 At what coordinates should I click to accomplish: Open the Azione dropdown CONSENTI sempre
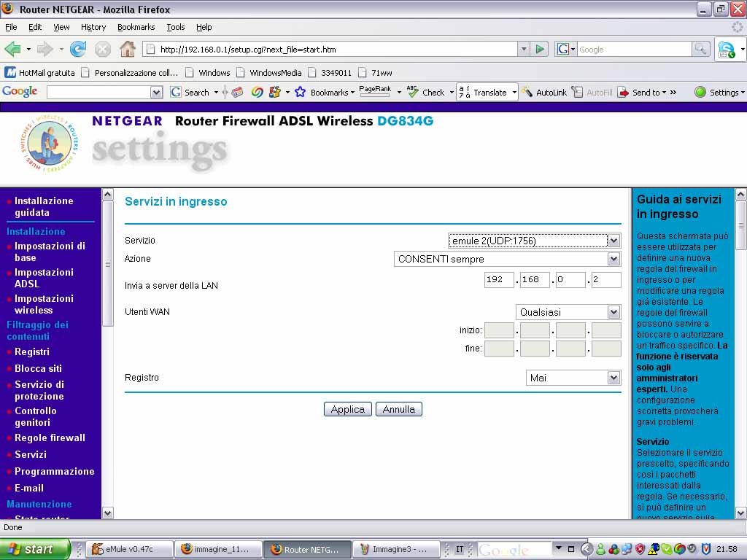click(614, 259)
